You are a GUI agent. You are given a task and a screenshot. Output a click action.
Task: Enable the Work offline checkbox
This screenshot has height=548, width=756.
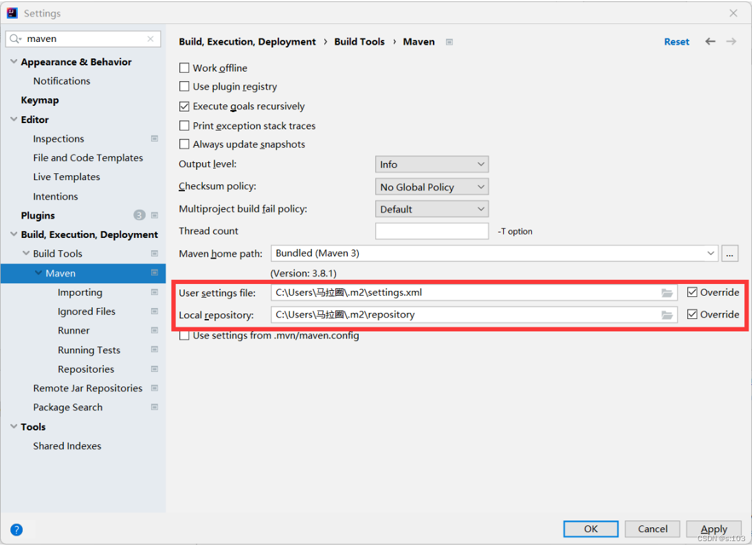tap(185, 68)
